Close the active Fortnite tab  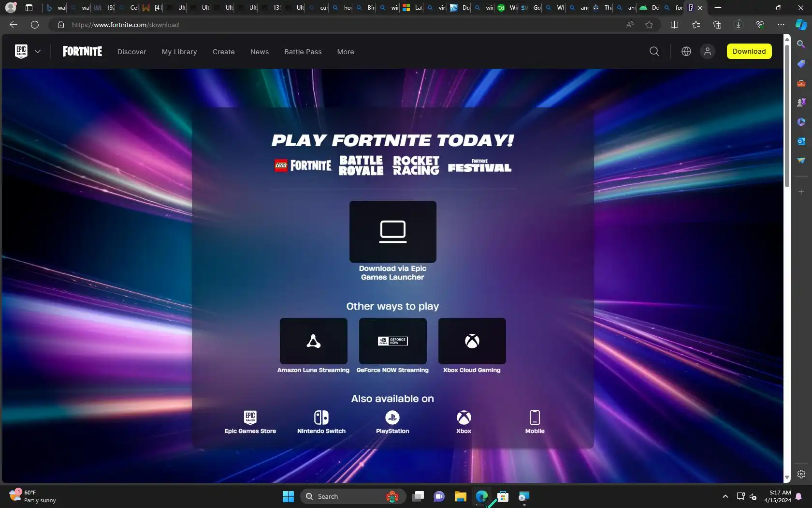(700, 8)
